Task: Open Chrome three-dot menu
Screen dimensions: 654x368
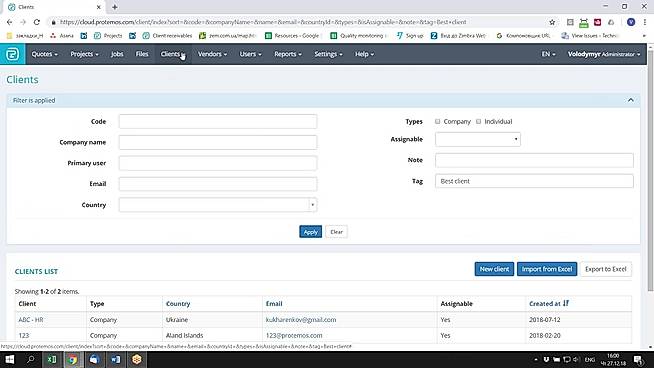Action: point(644,22)
